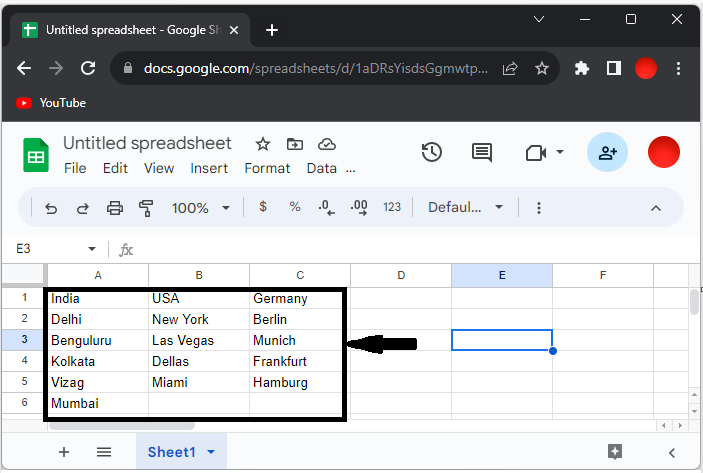Click the cloud document status icon
This screenshot has width=703, height=473.
[x=326, y=144]
